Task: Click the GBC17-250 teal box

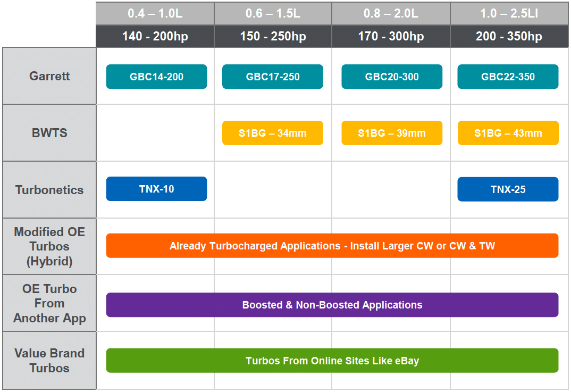Action: [273, 77]
